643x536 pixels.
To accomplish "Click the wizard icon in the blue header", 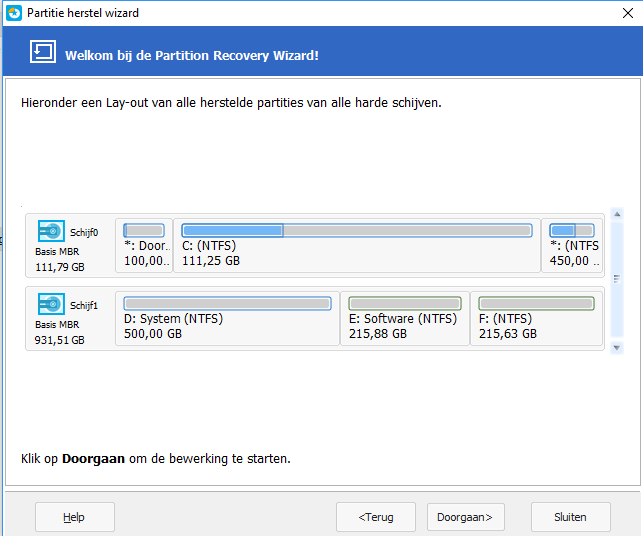I will click(x=42, y=53).
